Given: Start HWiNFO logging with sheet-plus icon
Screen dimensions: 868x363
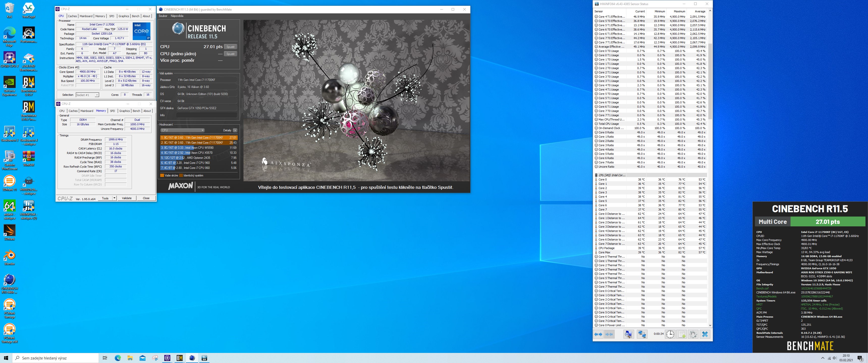Looking at the screenshot, I should (682, 334).
